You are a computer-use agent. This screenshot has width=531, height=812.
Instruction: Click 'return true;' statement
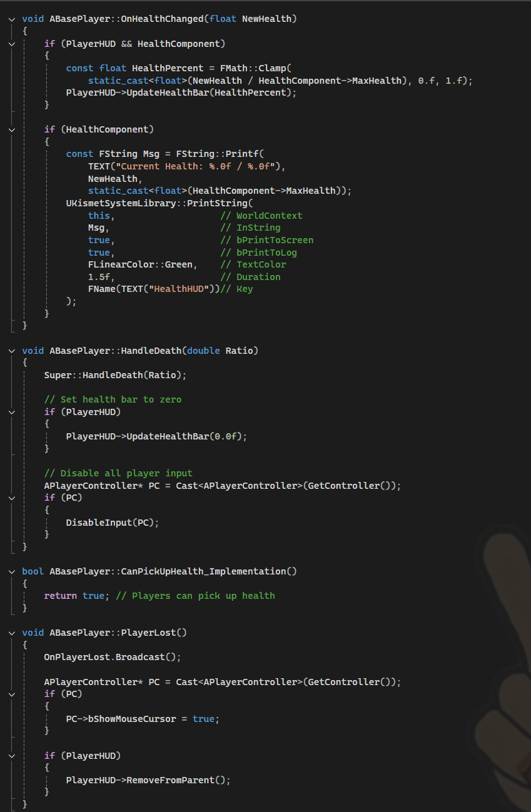(78, 596)
